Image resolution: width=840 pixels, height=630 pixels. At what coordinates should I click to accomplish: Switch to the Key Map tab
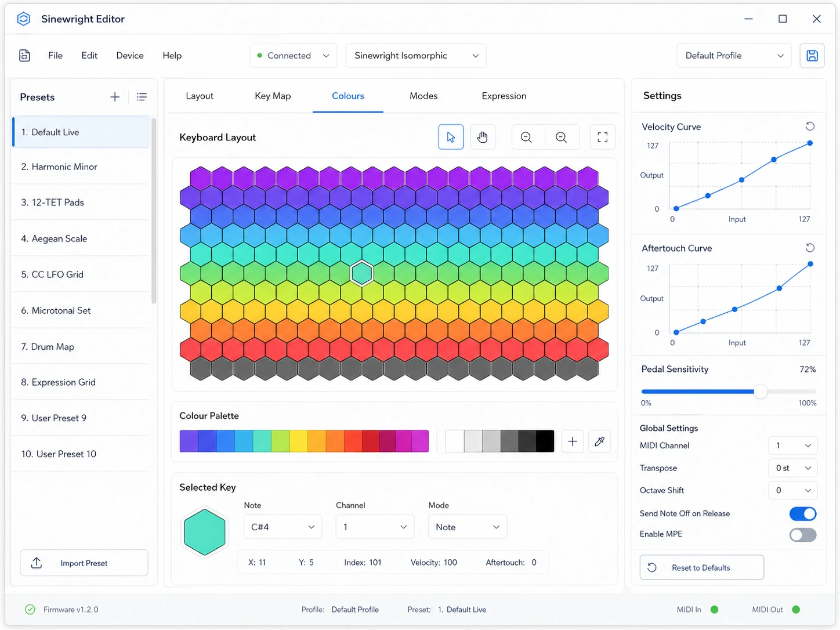[x=273, y=96]
